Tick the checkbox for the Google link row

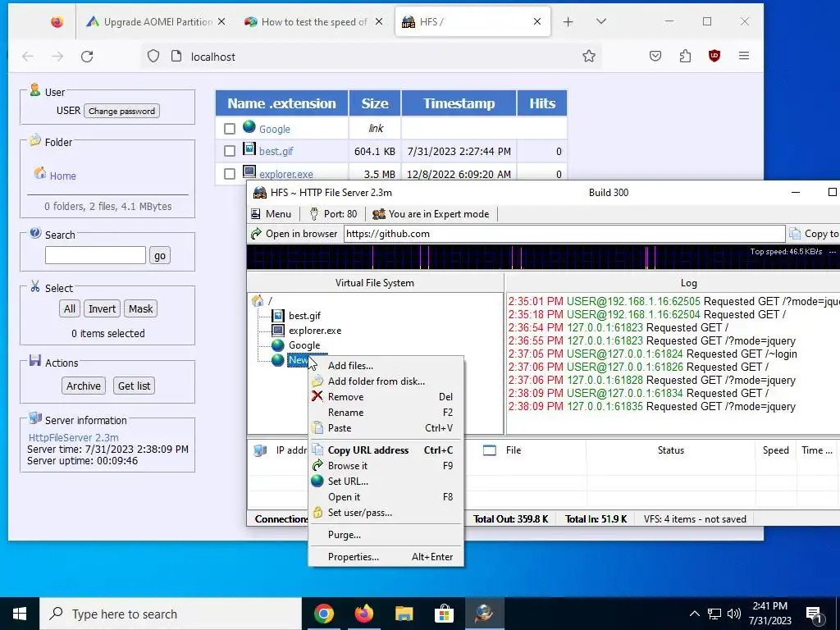click(x=230, y=129)
